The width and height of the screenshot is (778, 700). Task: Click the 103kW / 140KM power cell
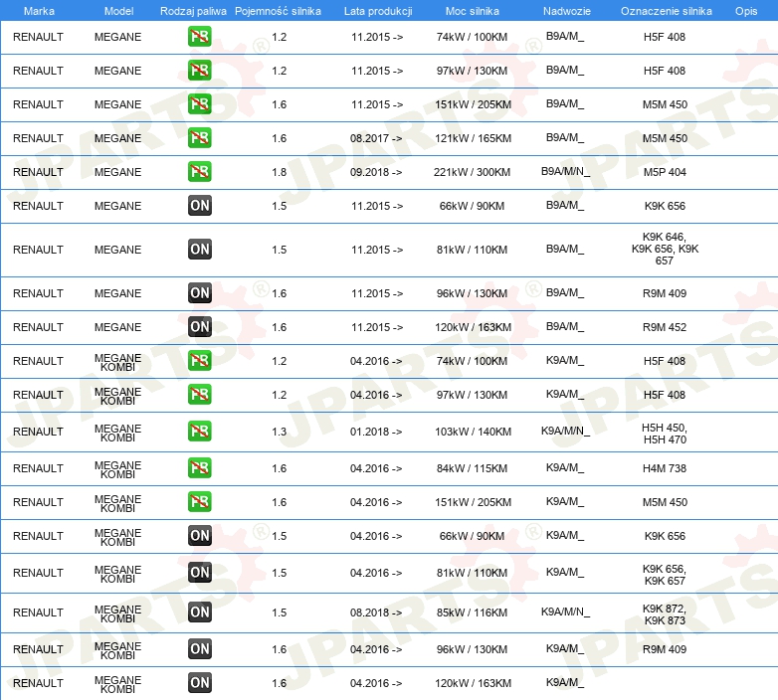tap(473, 432)
